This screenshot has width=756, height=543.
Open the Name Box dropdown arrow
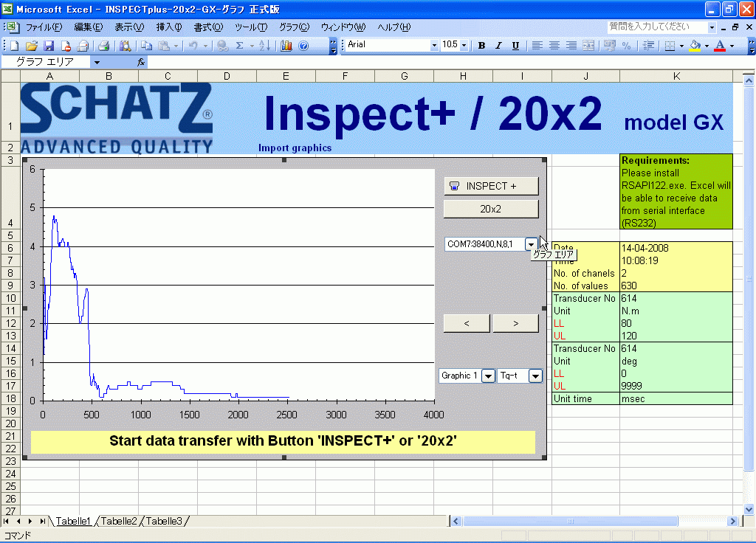[x=97, y=62]
